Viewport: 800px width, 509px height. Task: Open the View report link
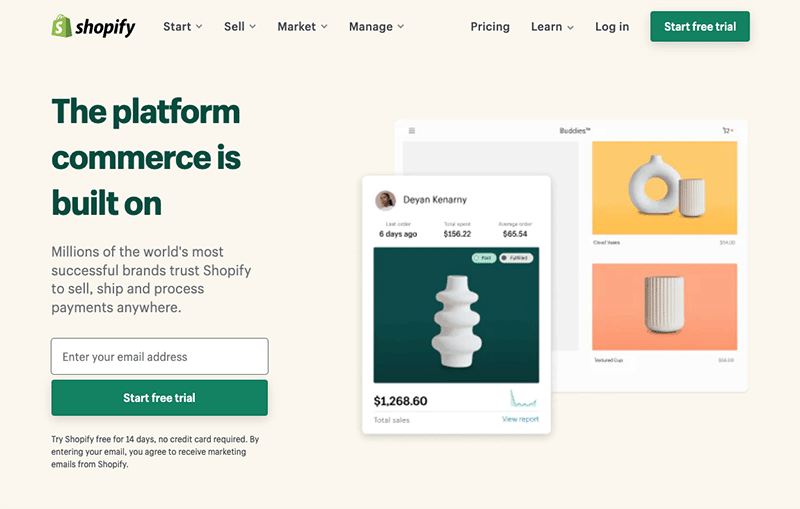[x=520, y=420]
